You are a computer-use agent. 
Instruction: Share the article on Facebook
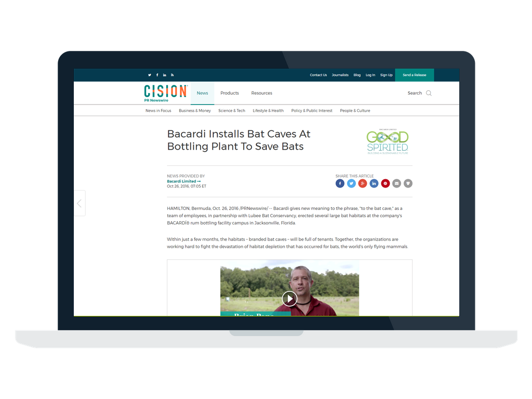tap(340, 183)
